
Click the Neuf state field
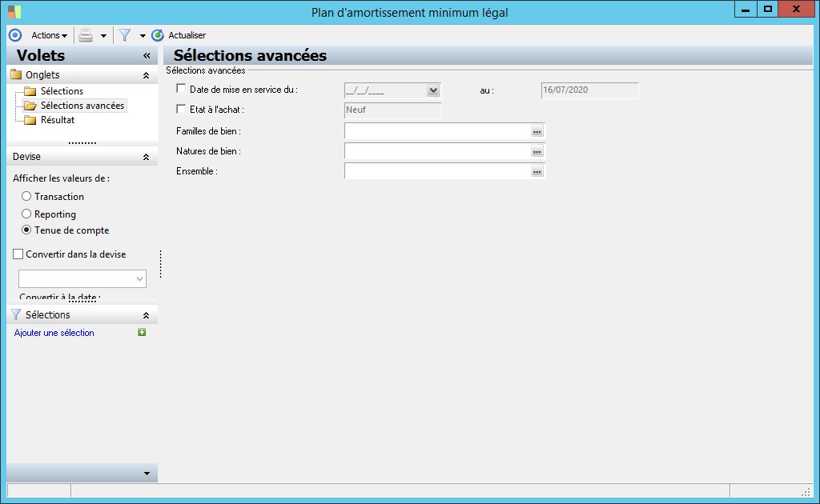coord(392,110)
